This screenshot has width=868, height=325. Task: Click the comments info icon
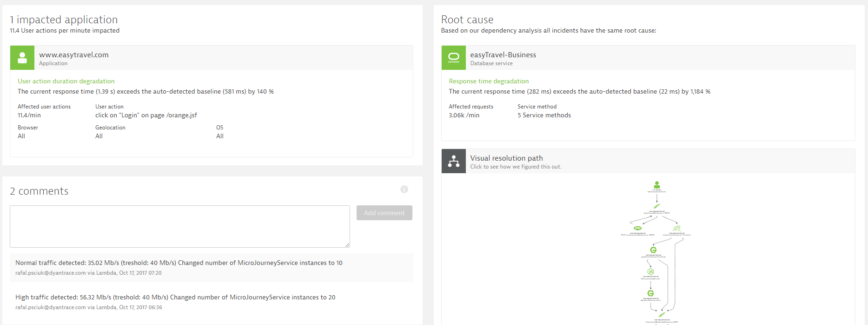(x=404, y=189)
